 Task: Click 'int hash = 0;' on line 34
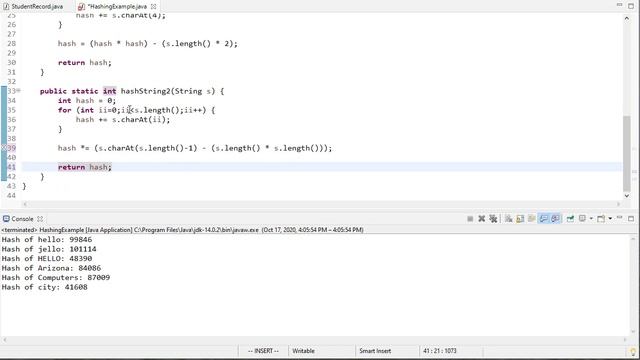(87, 100)
